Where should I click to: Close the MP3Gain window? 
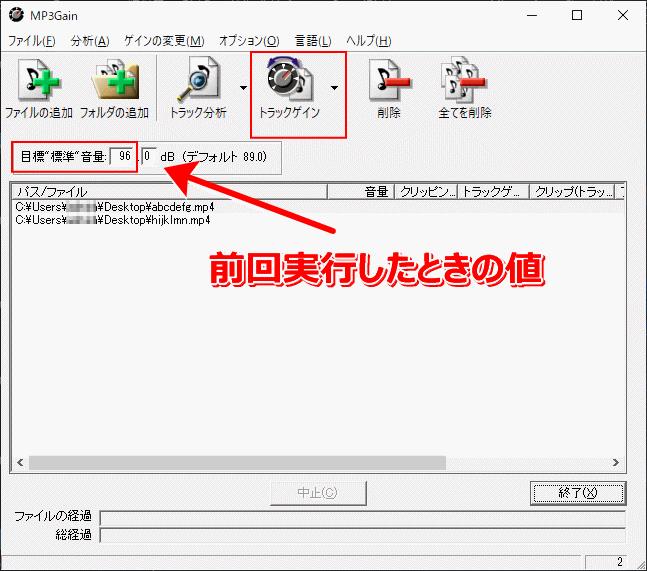[x=623, y=15]
